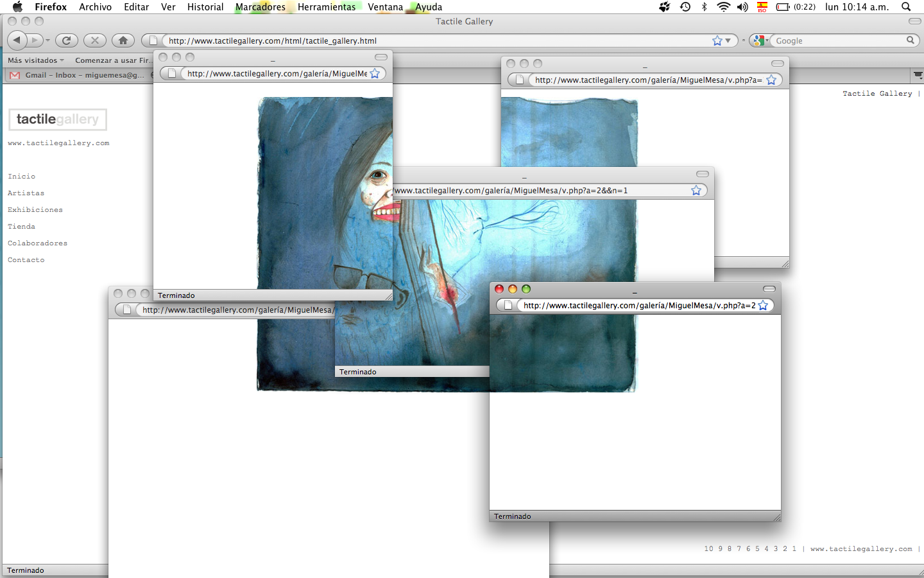Open the Herramientas menu
This screenshot has height=578, width=924.
point(326,7)
